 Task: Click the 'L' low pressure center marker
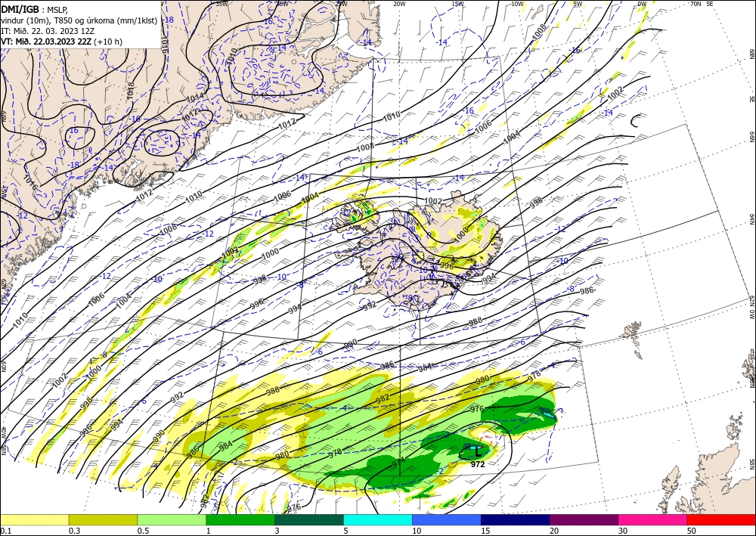[x=478, y=451]
